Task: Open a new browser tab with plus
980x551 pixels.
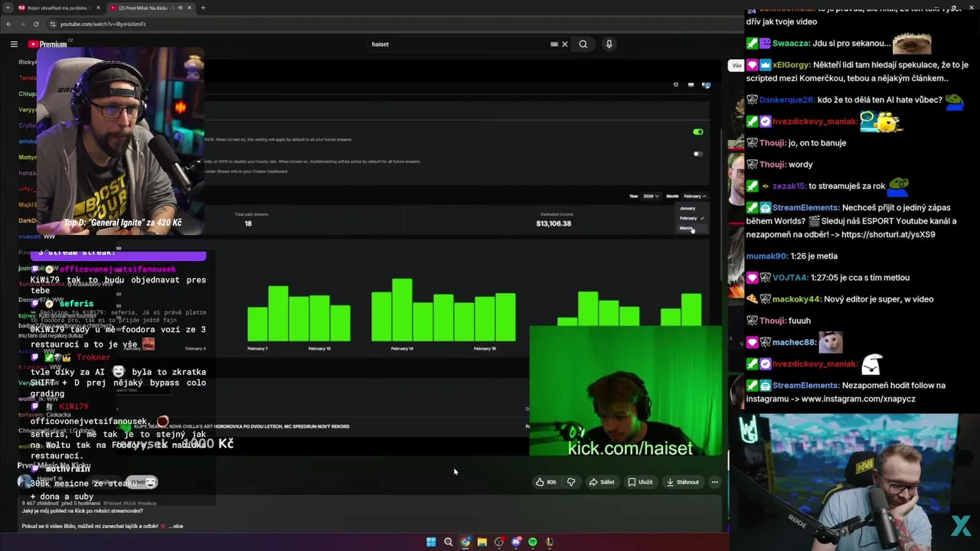Action: pos(203,8)
